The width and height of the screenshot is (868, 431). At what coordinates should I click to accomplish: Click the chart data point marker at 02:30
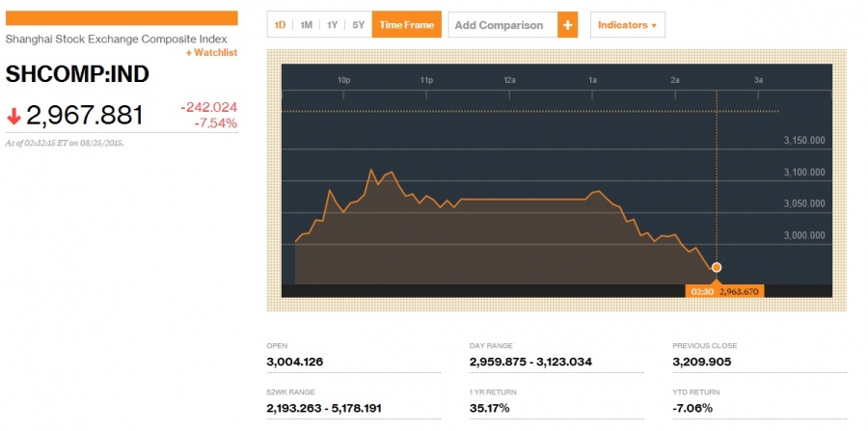(x=717, y=268)
